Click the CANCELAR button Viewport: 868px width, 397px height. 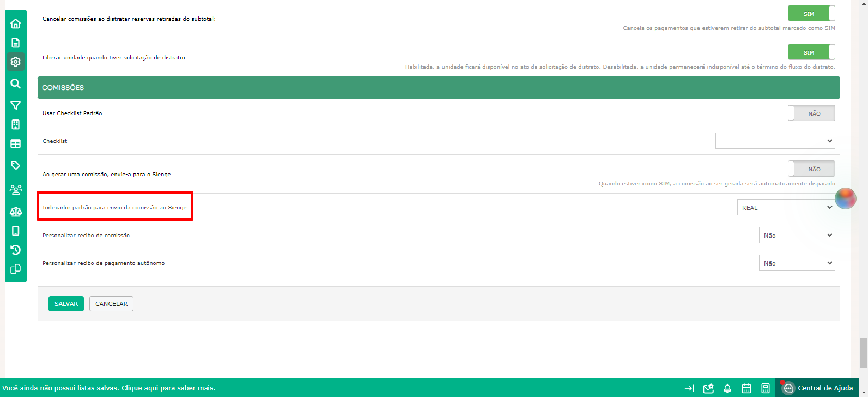tap(111, 304)
